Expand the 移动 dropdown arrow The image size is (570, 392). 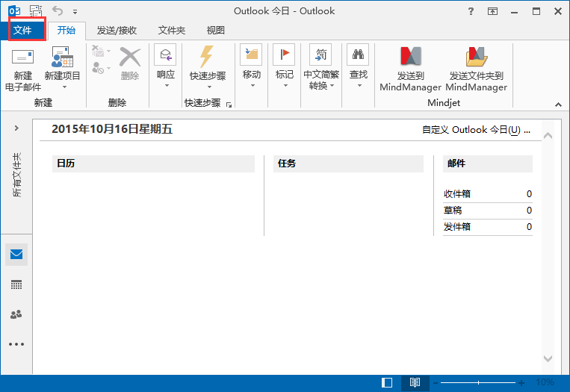(x=253, y=86)
